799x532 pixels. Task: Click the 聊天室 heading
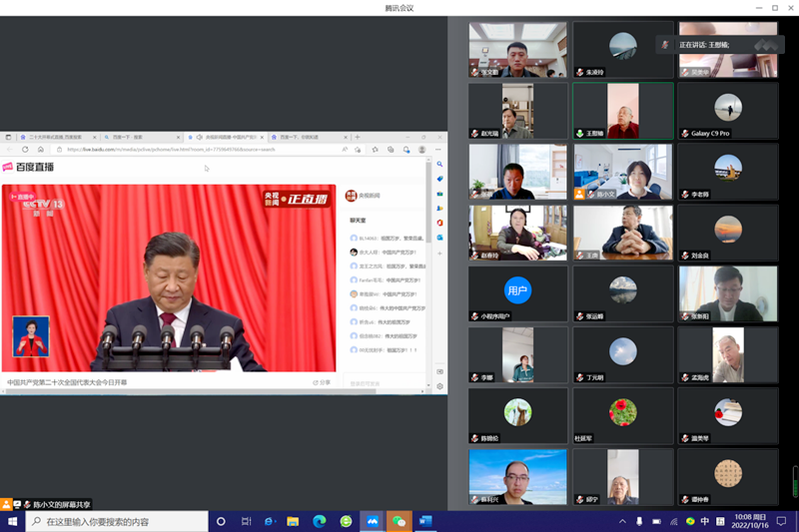[x=358, y=221]
